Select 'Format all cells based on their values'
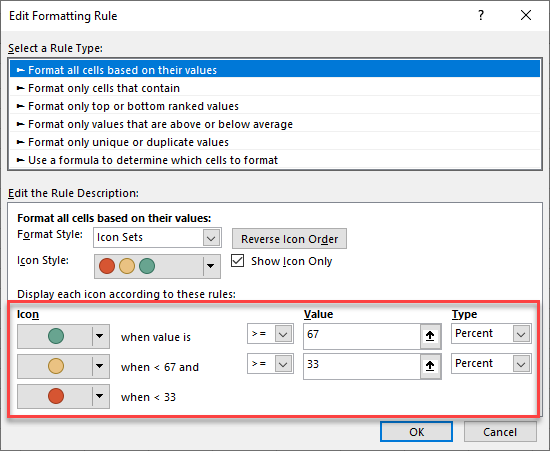 point(275,69)
